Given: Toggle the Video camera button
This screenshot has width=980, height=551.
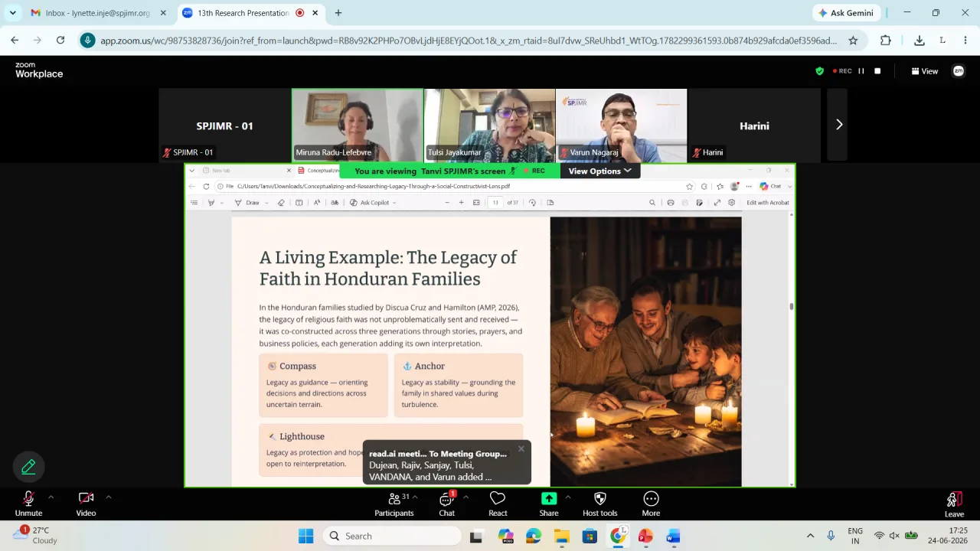Looking at the screenshot, I should click(86, 504).
